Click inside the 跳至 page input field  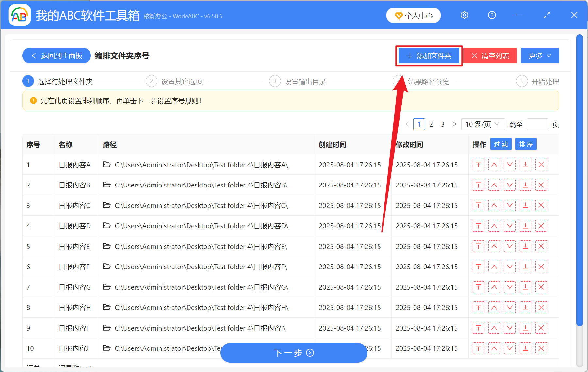[537, 124]
